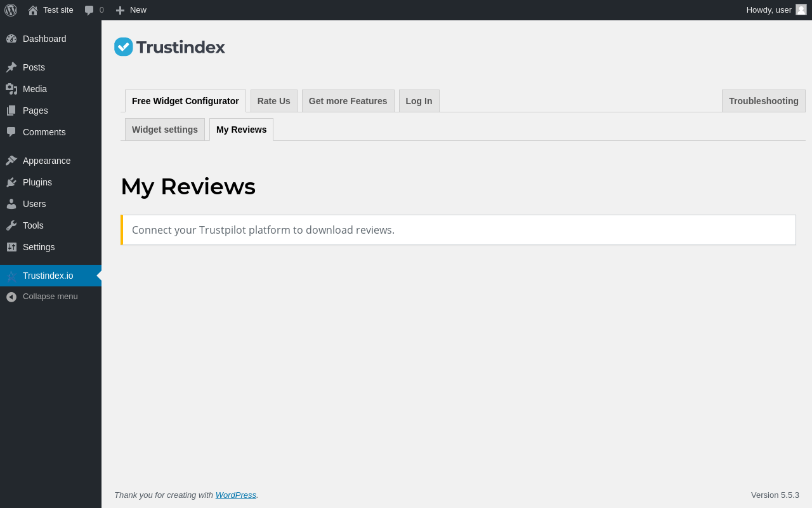Click the Version 5.5.3 footer text
Image resolution: width=812 pixels, height=508 pixels.
click(775, 495)
